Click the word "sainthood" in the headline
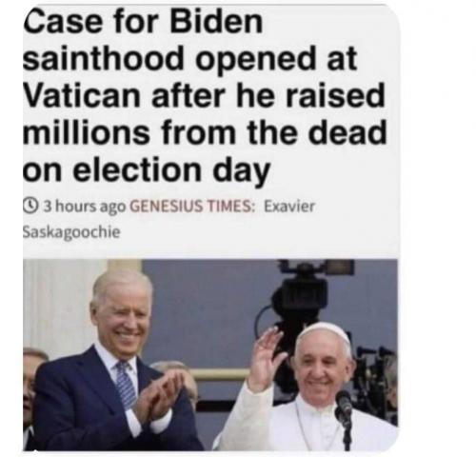The image size is (476, 457). pos(105,59)
